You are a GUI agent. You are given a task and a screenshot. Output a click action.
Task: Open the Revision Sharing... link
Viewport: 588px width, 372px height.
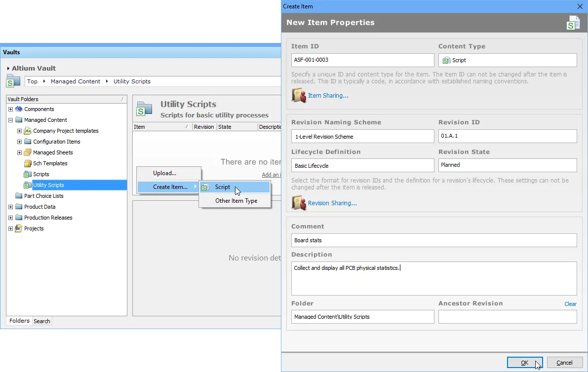pyautogui.click(x=332, y=203)
